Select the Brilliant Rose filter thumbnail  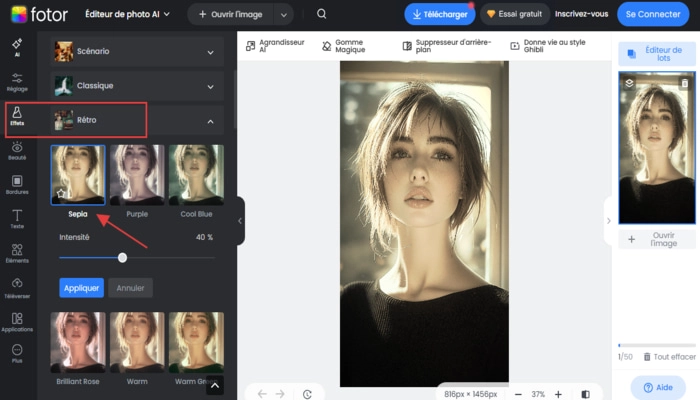(78, 342)
